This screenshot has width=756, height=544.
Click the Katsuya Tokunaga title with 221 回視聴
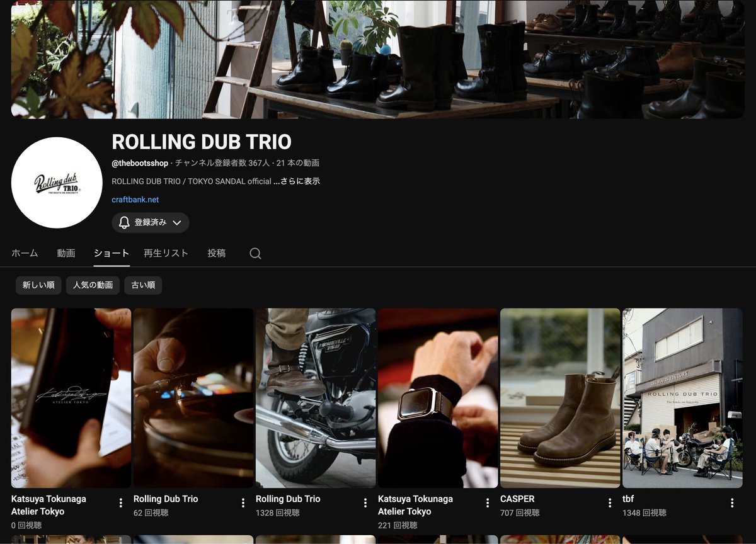point(415,505)
